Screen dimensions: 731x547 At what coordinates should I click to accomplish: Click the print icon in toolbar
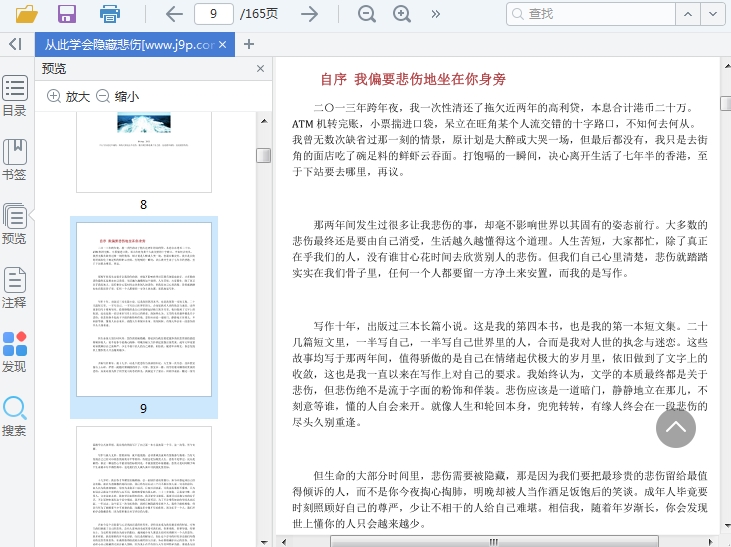pyautogui.click(x=110, y=14)
